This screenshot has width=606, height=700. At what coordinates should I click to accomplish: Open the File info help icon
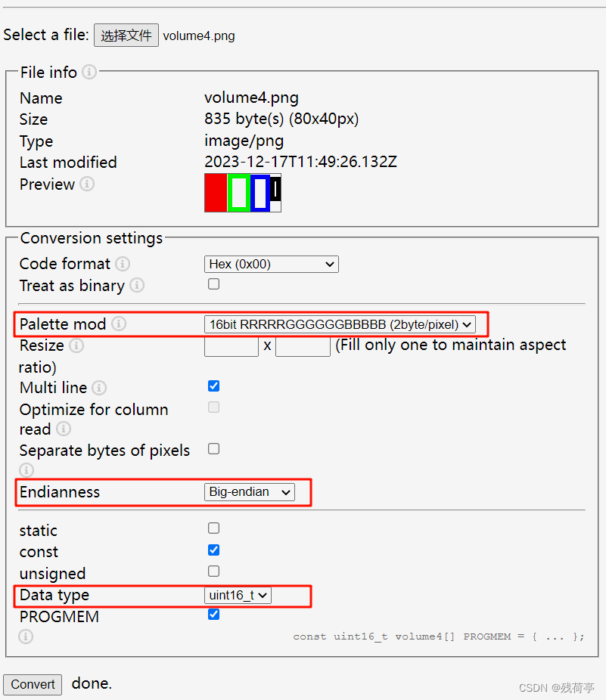[x=89, y=73]
